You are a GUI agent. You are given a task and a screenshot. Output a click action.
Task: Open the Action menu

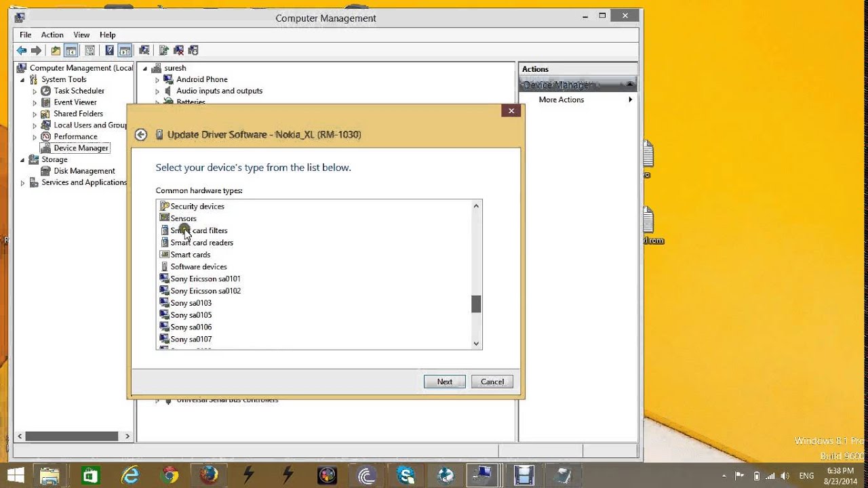(x=52, y=35)
